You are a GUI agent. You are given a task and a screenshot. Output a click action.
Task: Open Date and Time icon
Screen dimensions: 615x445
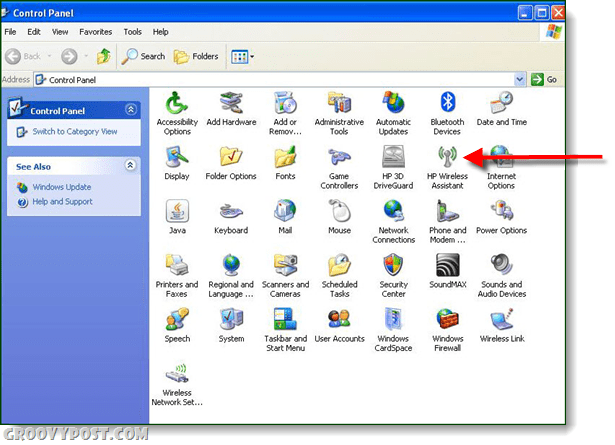pos(502,103)
